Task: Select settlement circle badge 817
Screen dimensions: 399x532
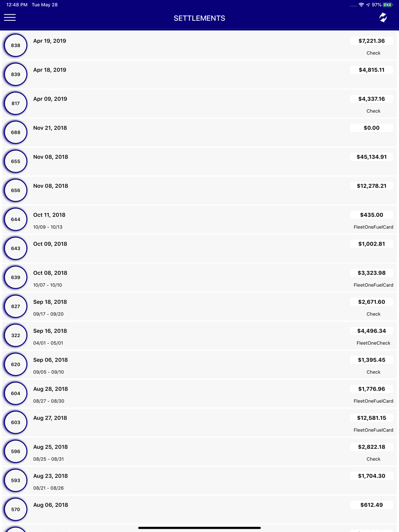Action: pos(16,103)
